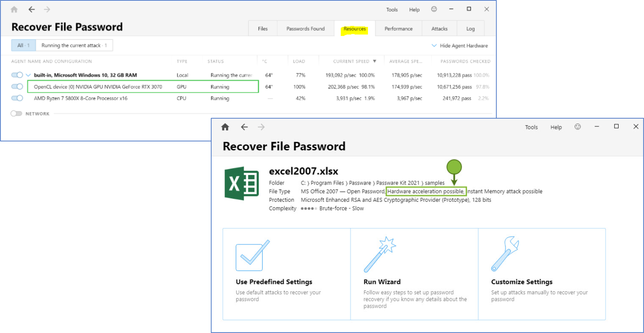
Task: Click the 'Average Spe...' column header
Action: pyautogui.click(x=406, y=61)
